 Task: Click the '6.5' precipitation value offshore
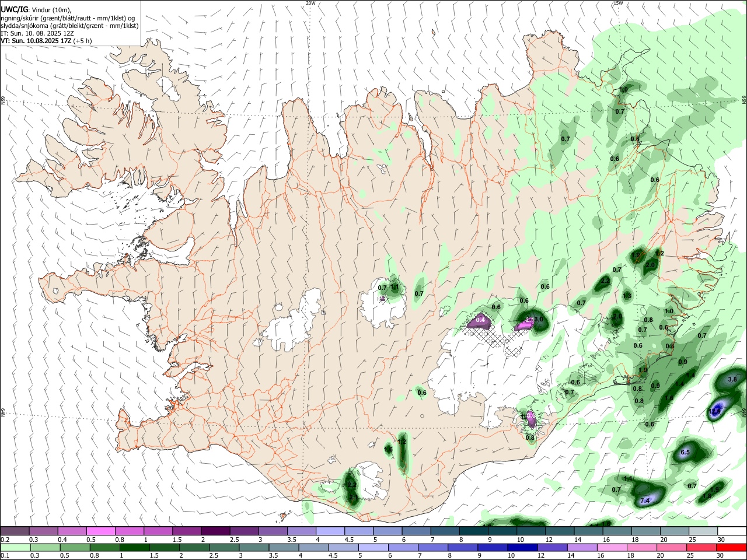point(685,452)
